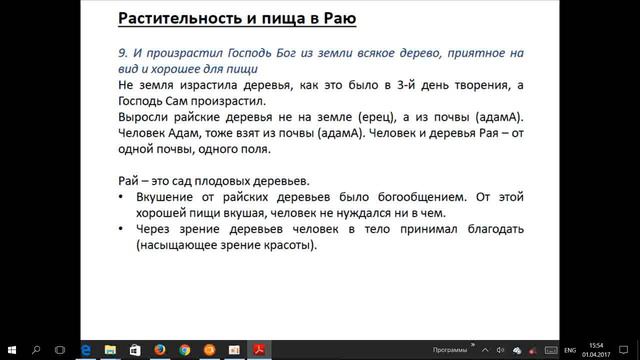Click the italic verse beginning 9. И произрастил
640x360 pixels.
(321, 61)
